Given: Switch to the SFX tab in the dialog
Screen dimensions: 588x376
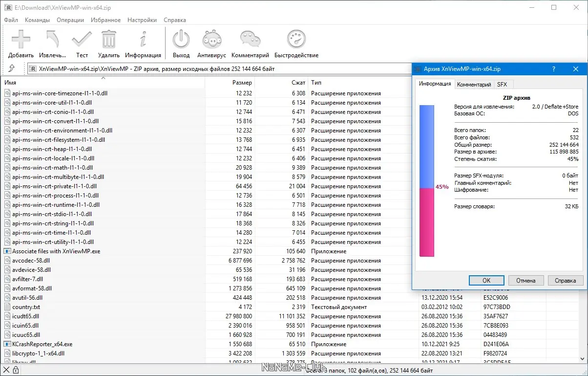Looking at the screenshot, I should click(502, 85).
